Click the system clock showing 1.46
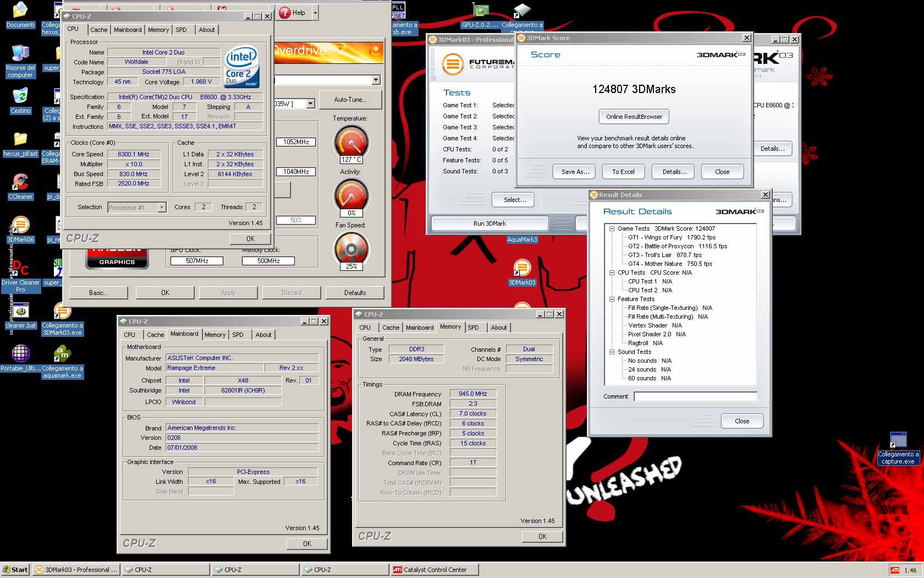924x578 pixels. pos(910,570)
